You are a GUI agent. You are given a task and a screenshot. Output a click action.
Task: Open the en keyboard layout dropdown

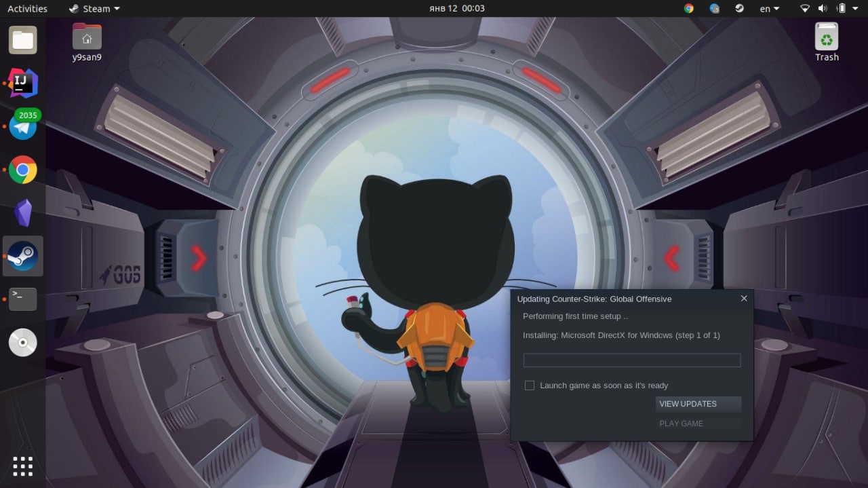[769, 9]
